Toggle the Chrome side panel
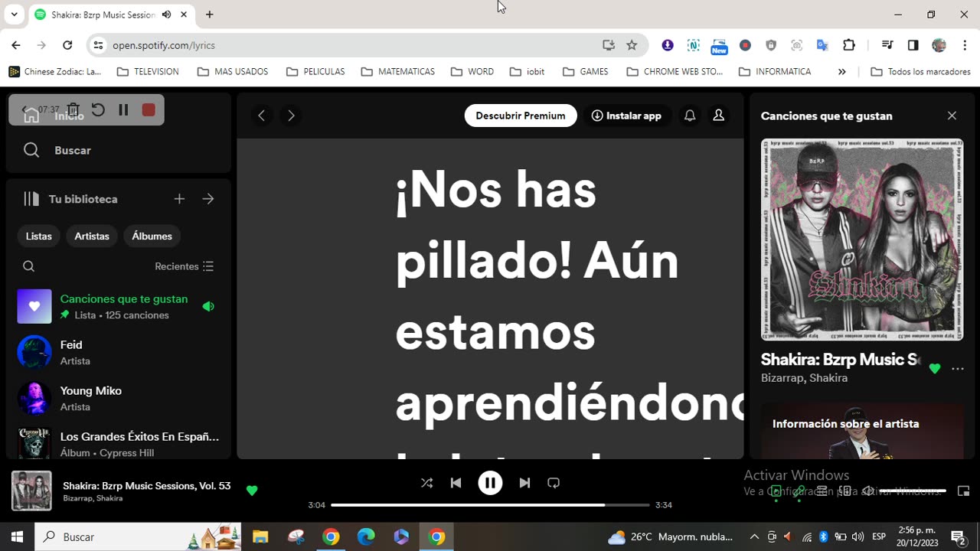The height and width of the screenshot is (551, 980). [913, 45]
